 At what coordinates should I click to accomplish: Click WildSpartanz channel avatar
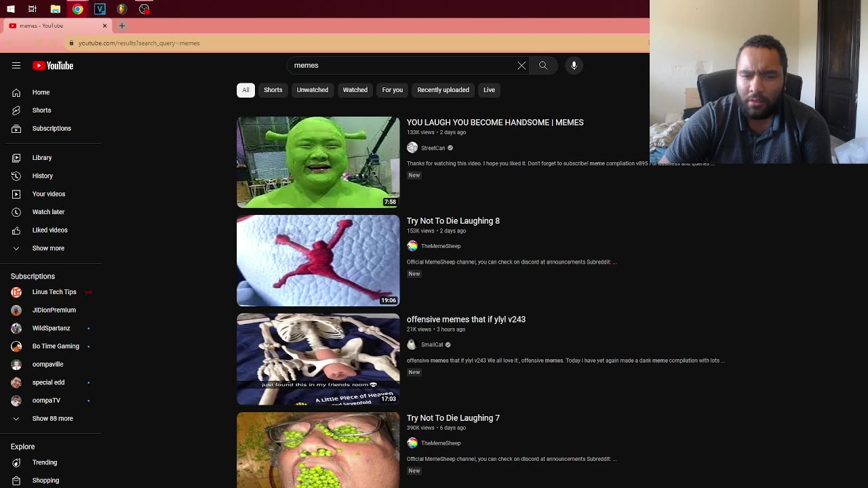pos(16,328)
